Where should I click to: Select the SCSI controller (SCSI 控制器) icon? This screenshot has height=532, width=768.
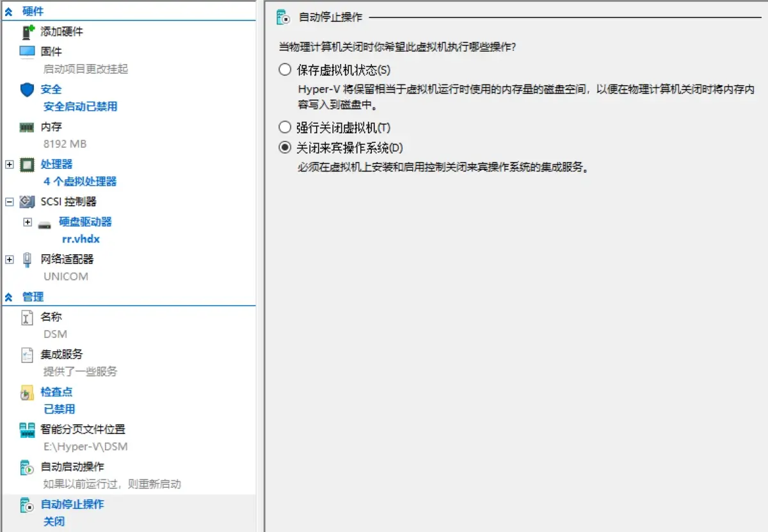click(27, 202)
